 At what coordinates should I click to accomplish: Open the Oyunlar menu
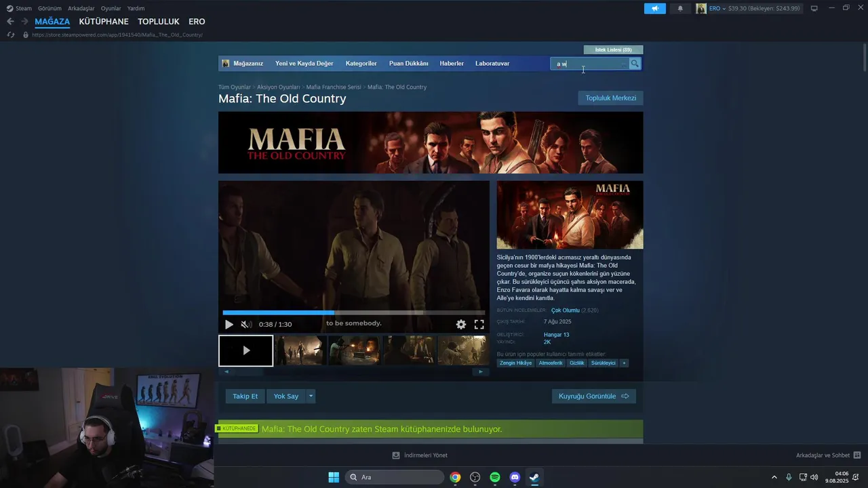click(111, 9)
